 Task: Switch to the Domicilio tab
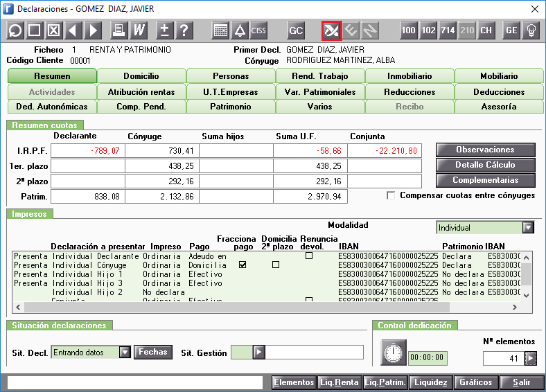(141, 76)
